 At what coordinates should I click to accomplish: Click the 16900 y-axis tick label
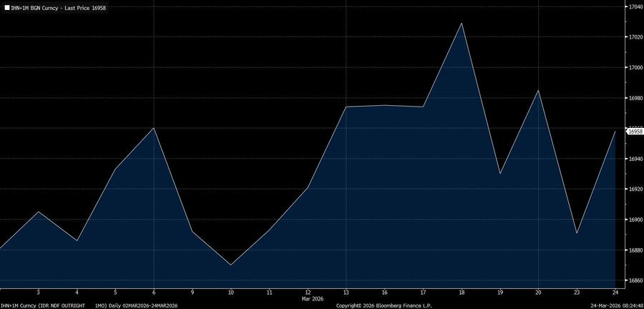coord(634,220)
